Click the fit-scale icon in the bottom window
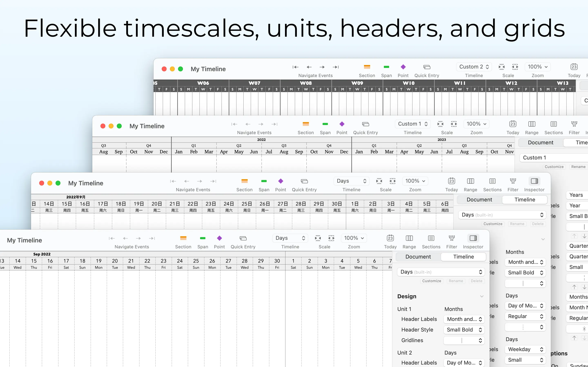 (318, 238)
